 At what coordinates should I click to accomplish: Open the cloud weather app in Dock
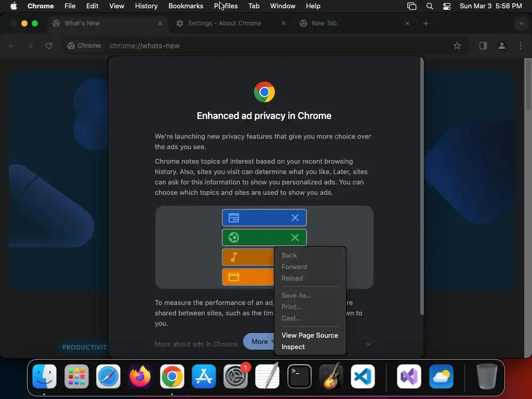[441, 376]
